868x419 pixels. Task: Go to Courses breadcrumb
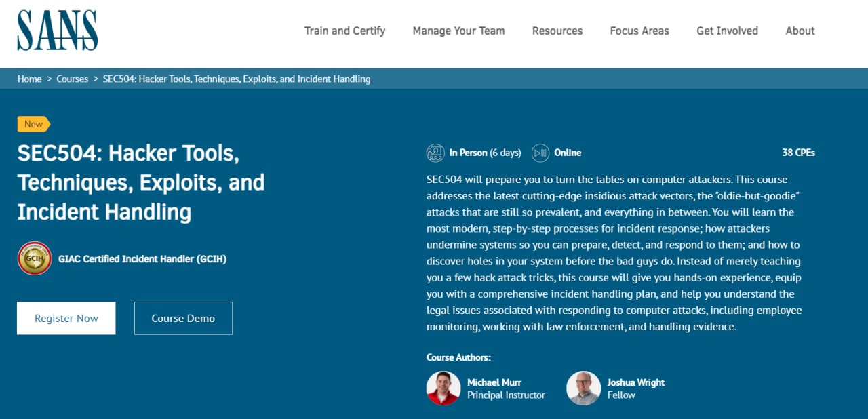72,79
